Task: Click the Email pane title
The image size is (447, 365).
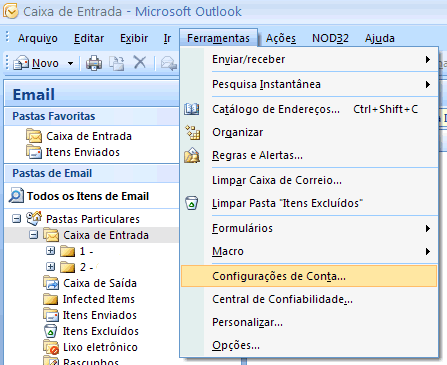Action: coord(34,94)
